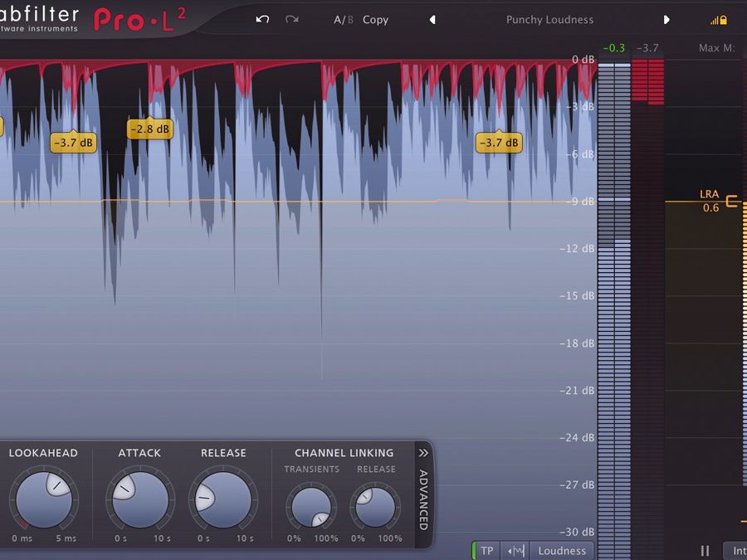Pause the loudness meter
Image resolution: width=747 pixels, height=560 pixels.
coord(705,551)
